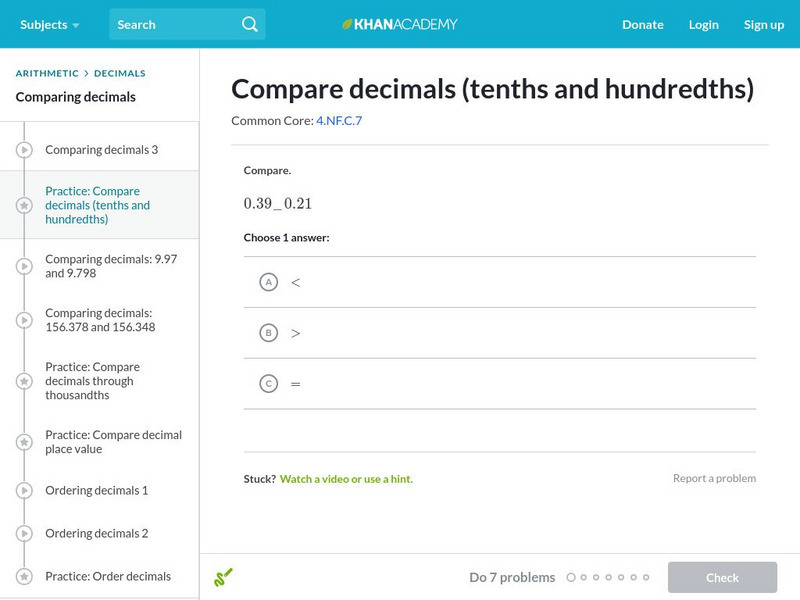
Task: Click the star icon for Compare decimals tenths practice
Action: pos(24,205)
